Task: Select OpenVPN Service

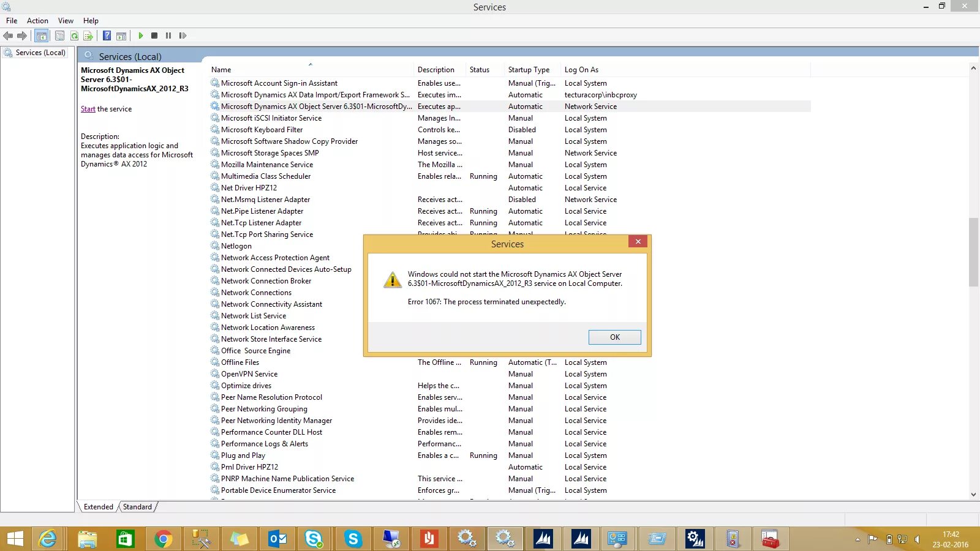Action: click(x=249, y=374)
